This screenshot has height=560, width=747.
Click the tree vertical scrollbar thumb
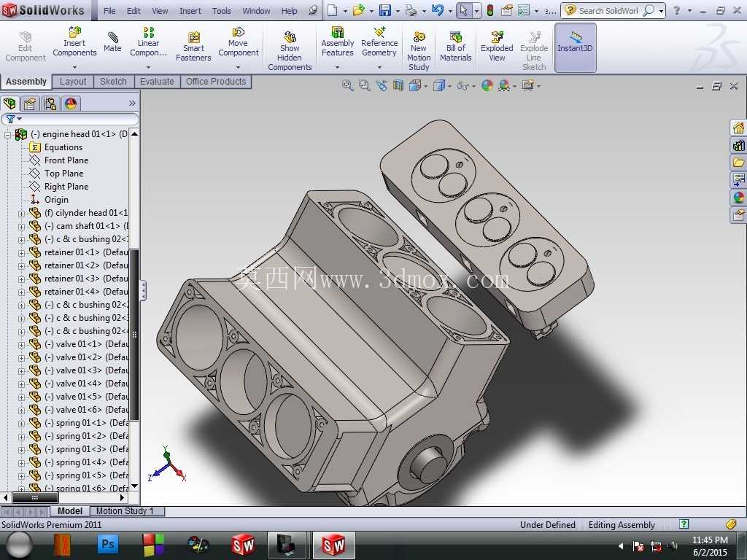point(134,335)
